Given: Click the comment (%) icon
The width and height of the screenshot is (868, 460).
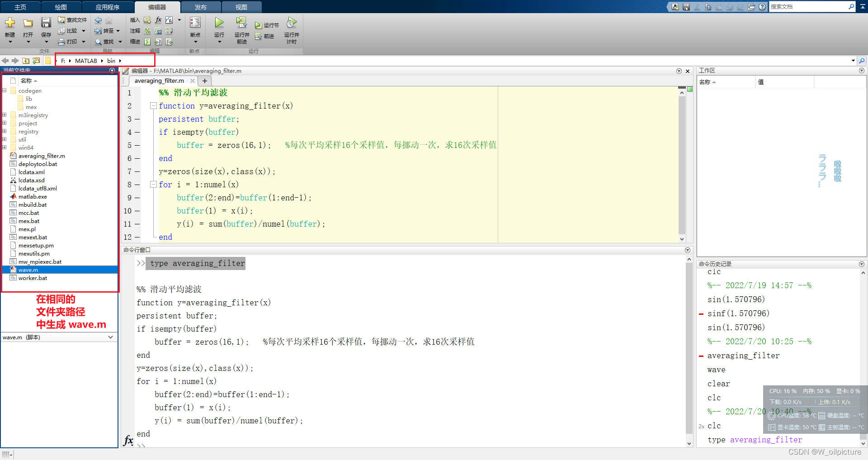Looking at the screenshot, I should pos(147,31).
